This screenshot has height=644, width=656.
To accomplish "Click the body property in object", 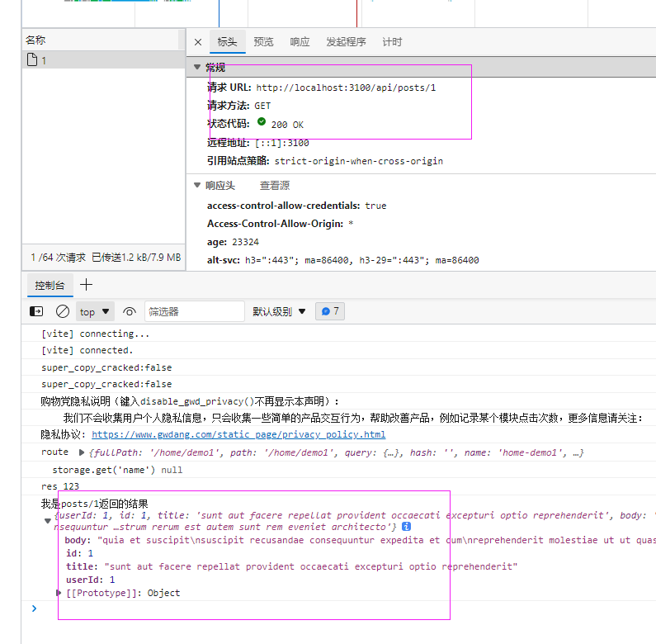I will click(x=360, y=540).
